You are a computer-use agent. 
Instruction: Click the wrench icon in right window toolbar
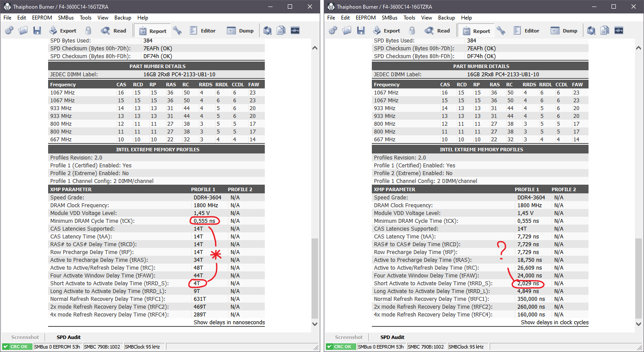point(501,30)
